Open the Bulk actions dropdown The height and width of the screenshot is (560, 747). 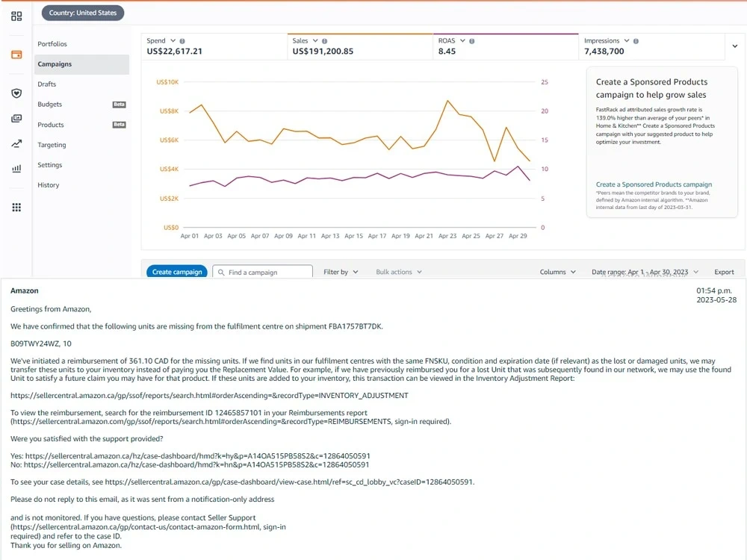tap(399, 272)
